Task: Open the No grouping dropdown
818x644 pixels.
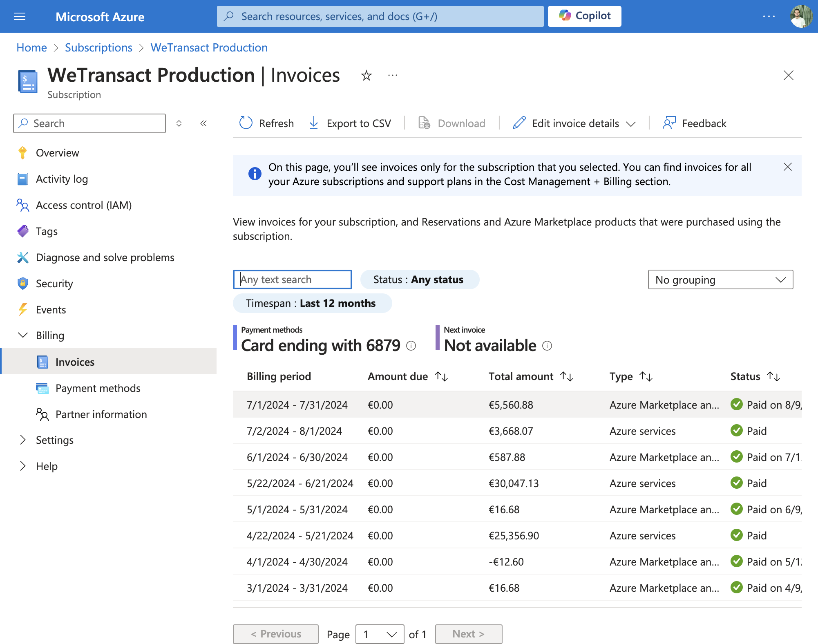Action: (720, 280)
